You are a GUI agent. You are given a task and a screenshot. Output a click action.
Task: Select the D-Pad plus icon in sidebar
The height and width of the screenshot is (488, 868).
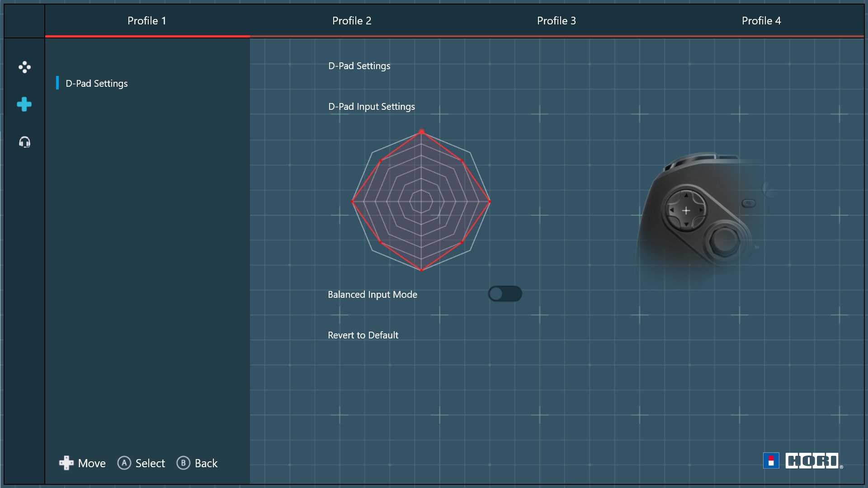point(24,104)
